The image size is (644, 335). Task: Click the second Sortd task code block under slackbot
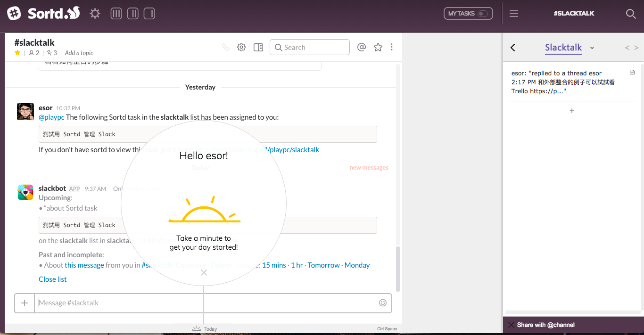208,225
